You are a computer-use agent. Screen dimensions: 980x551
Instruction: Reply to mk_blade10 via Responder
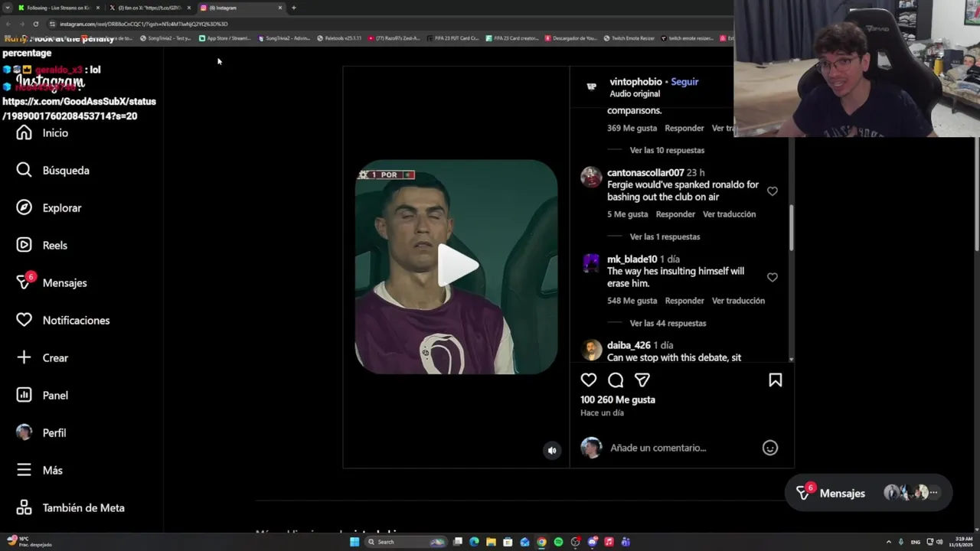(x=684, y=301)
